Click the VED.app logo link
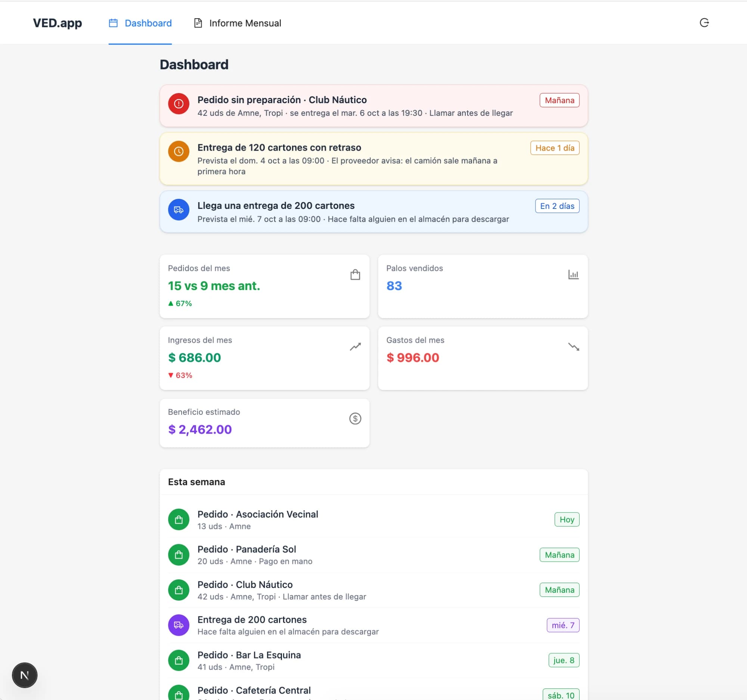Image resolution: width=747 pixels, height=700 pixels. click(58, 23)
